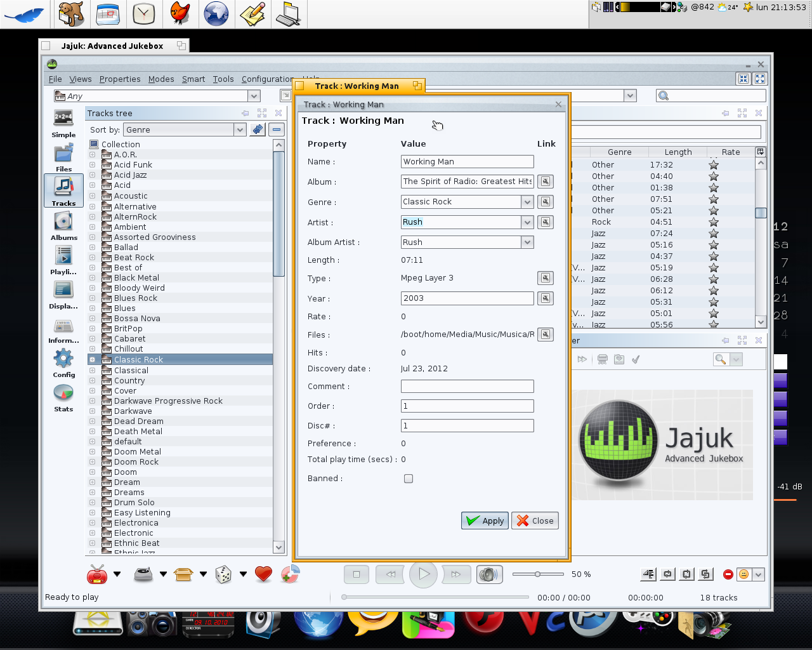Click the novelties disc icon

coord(290,574)
